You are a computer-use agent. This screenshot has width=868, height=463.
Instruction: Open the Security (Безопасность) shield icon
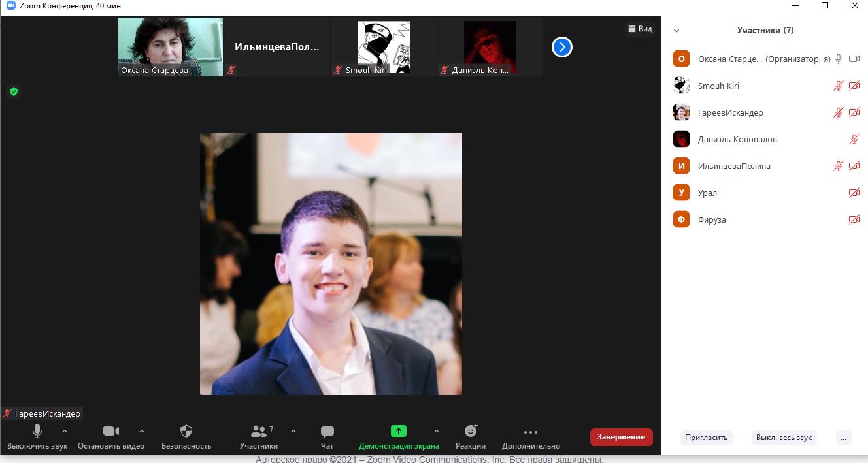click(x=186, y=431)
